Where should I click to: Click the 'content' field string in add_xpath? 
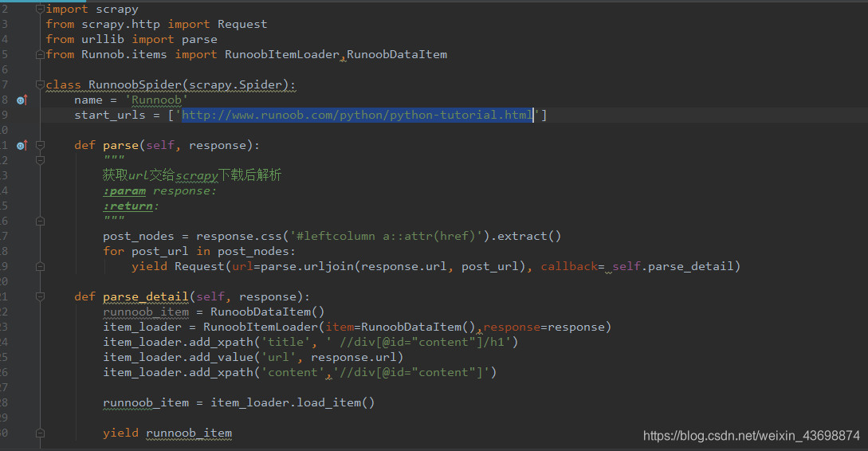pyautogui.click(x=293, y=372)
